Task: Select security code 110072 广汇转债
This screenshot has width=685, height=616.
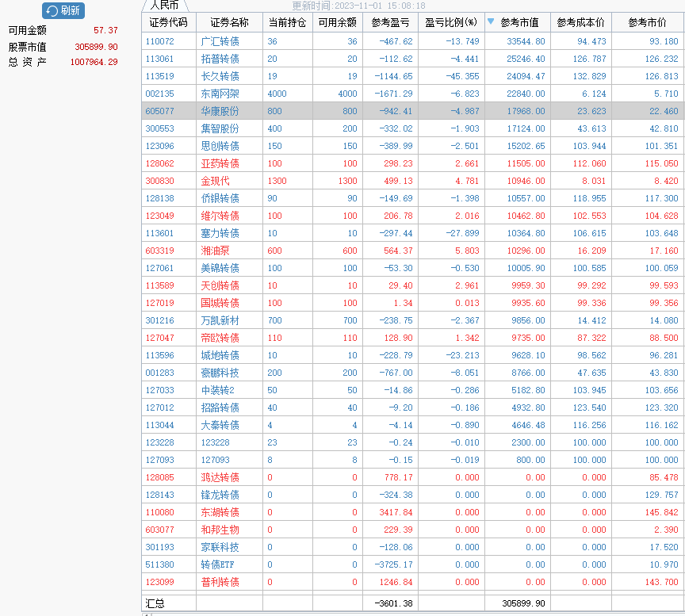Action: pos(159,41)
